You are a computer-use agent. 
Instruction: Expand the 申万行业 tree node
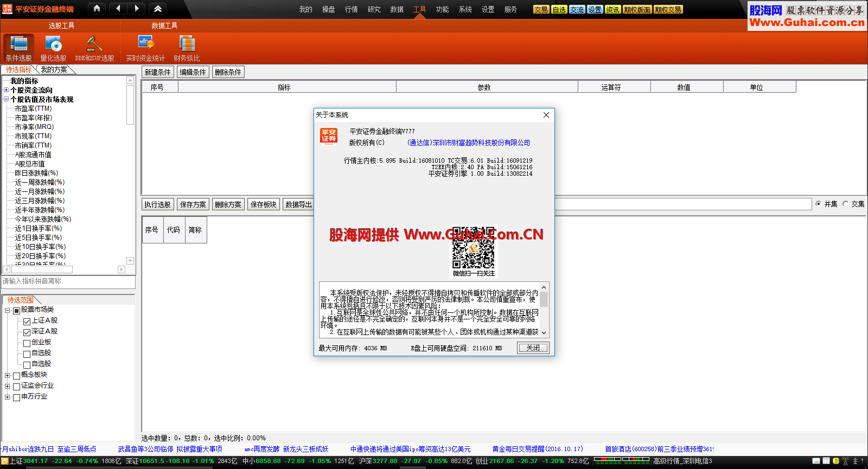(x=8, y=397)
